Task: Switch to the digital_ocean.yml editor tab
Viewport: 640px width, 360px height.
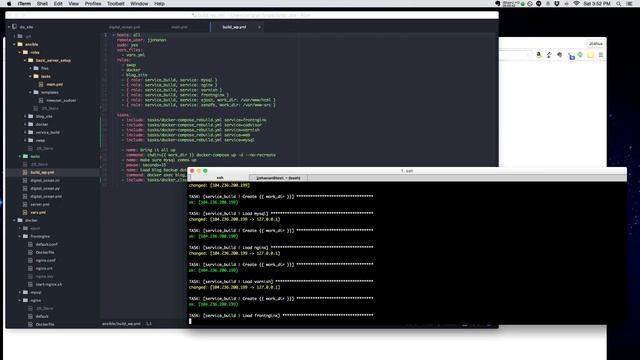Action: pyautogui.click(x=124, y=27)
